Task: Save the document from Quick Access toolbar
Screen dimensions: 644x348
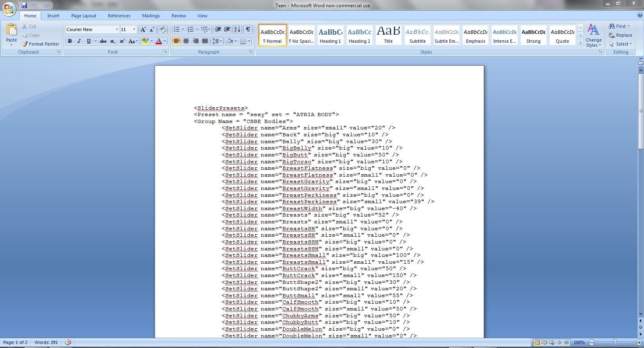Action: click(x=24, y=5)
